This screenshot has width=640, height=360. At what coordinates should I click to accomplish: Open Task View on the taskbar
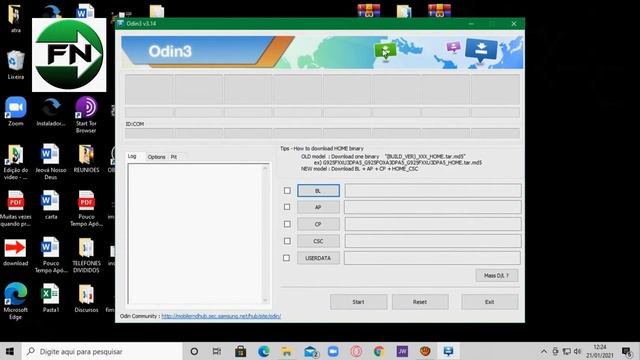[217, 351]
